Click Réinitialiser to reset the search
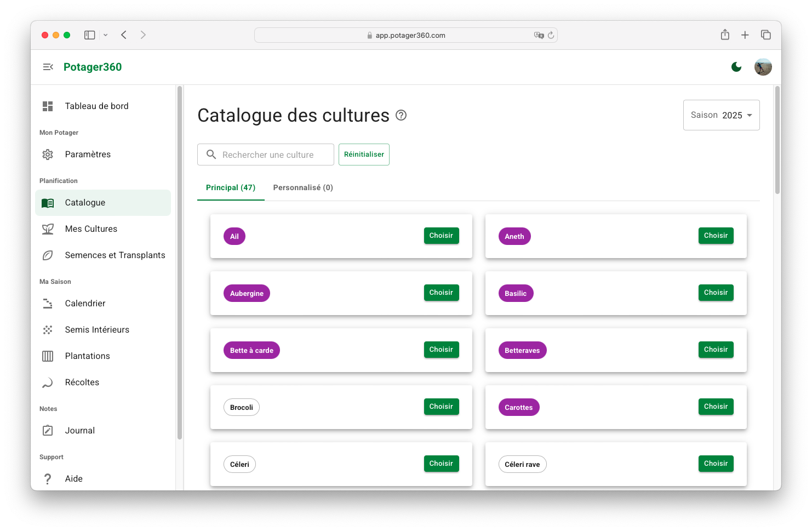The image size is (812, 531). (364, 154)
